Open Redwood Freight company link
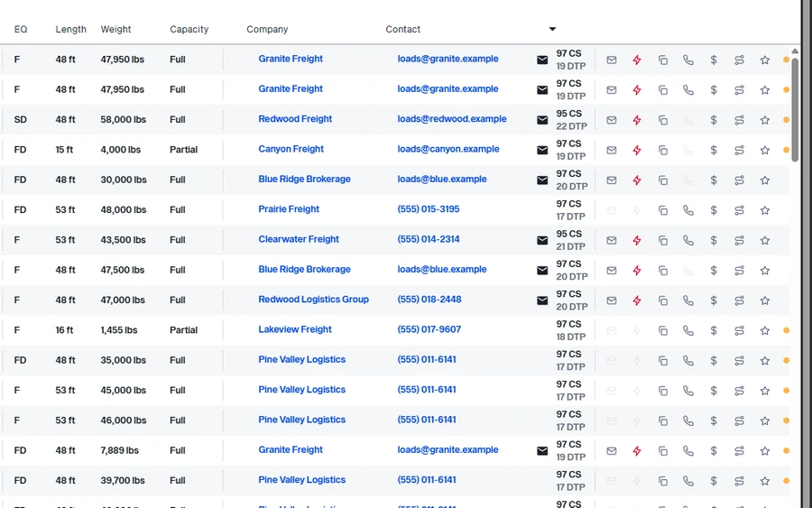 tap(295, 119)
